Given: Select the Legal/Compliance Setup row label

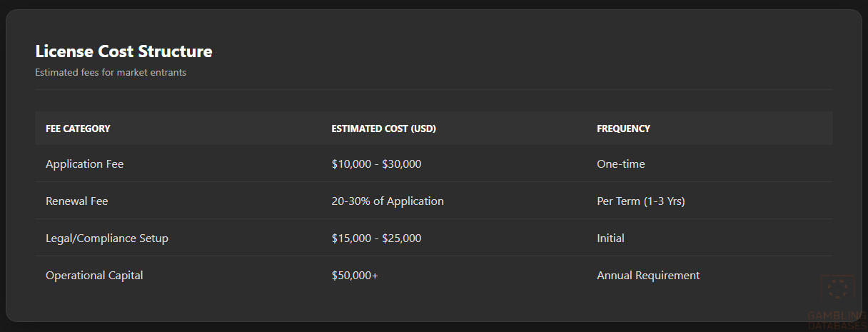Looking at the screenshot, I should coord(107,238).
